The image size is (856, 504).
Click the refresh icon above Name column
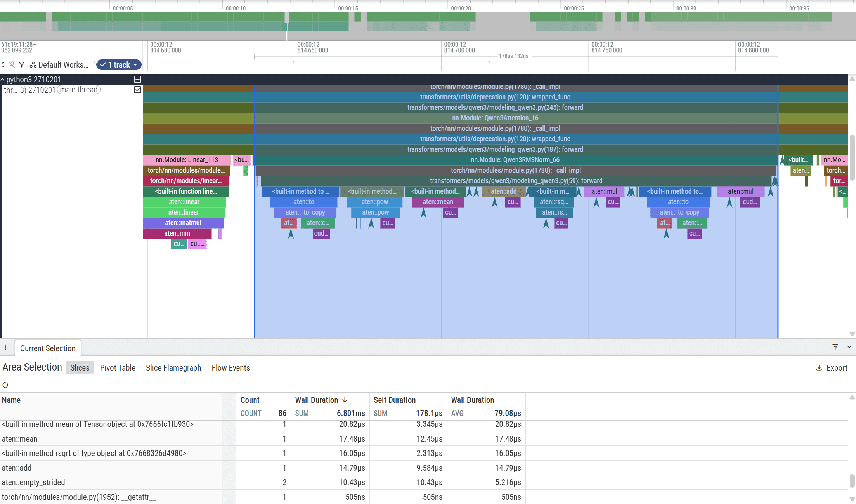(x=5, y=385)
